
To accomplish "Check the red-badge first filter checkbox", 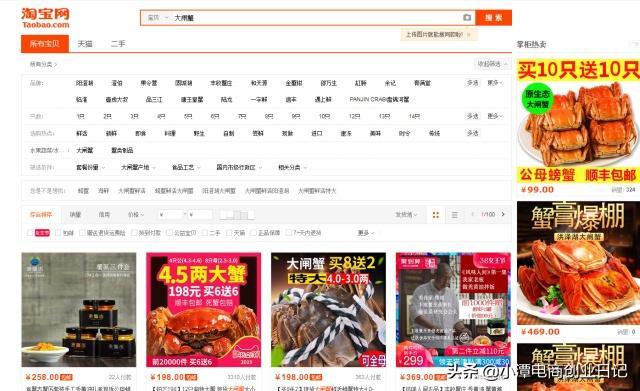I will [30, 233].
